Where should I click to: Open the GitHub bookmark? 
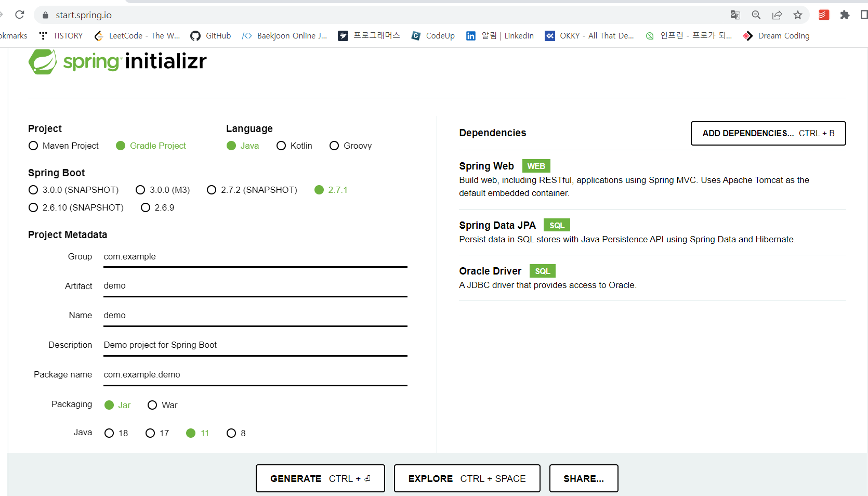(211, 35)
